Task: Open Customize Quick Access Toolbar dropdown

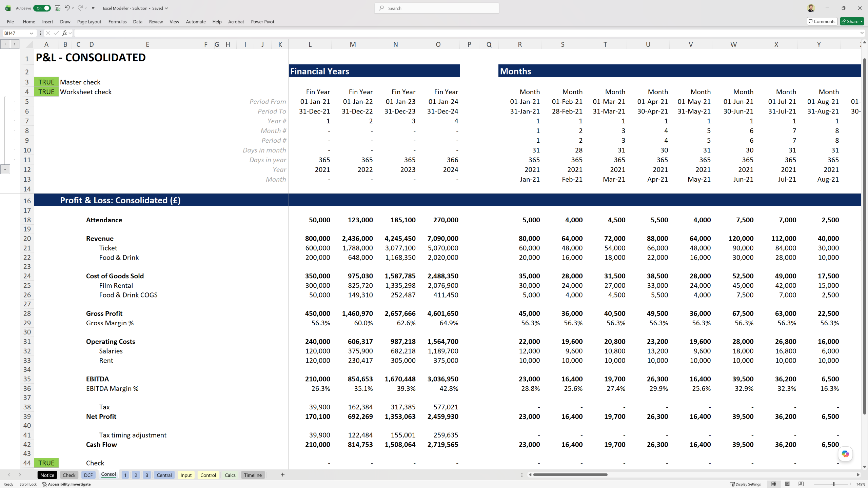Action: pyautogui.click(x=93, y=8)
